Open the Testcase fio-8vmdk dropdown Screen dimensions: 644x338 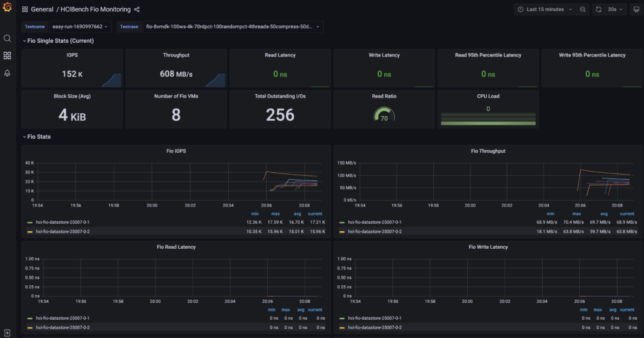(233, 26)
